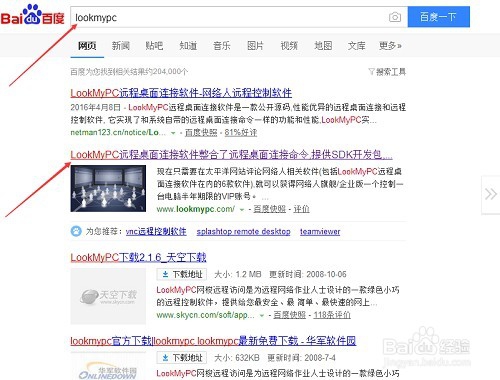Open the 文库 tab

coord(357,46)
